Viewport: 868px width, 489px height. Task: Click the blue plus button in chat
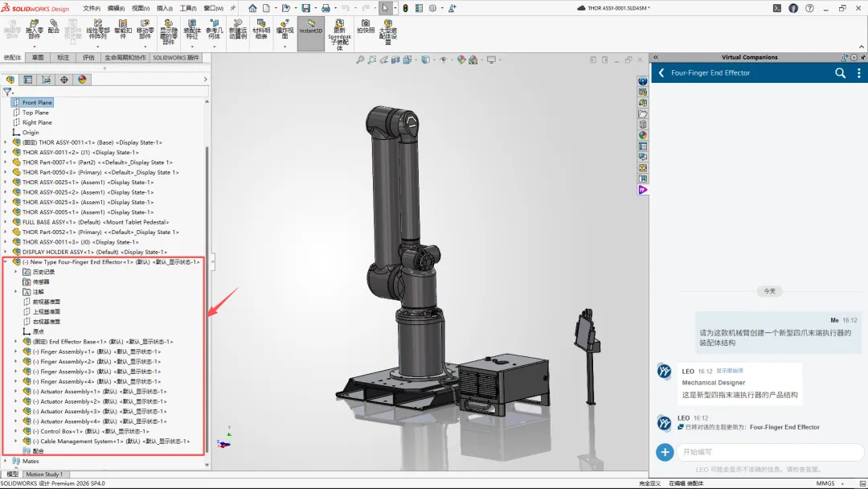tap(665, 452)
